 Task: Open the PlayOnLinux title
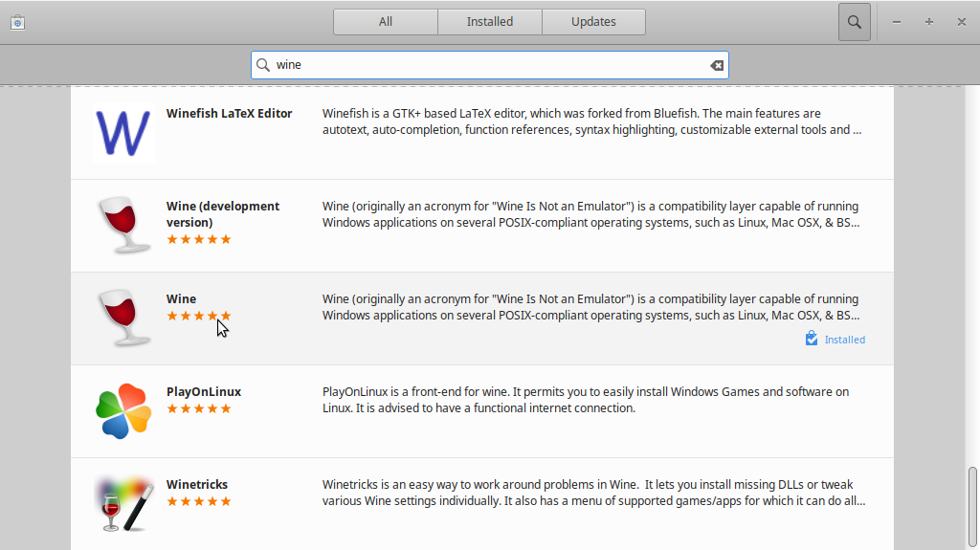pyautogui.click(x=204, y=392)
